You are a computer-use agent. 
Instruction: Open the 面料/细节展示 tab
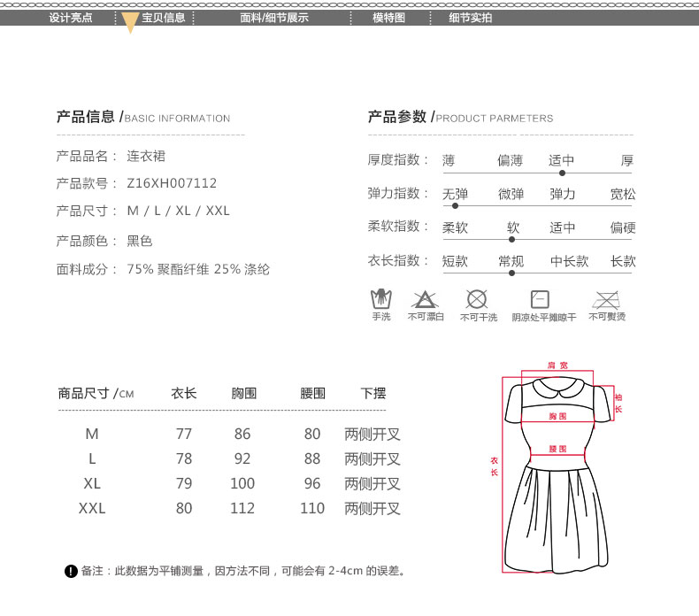(x=274, y=18)
